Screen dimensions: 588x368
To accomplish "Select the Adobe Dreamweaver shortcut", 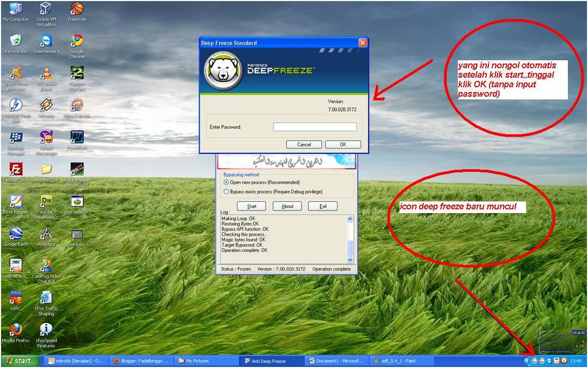I will (x=46, y=207).
